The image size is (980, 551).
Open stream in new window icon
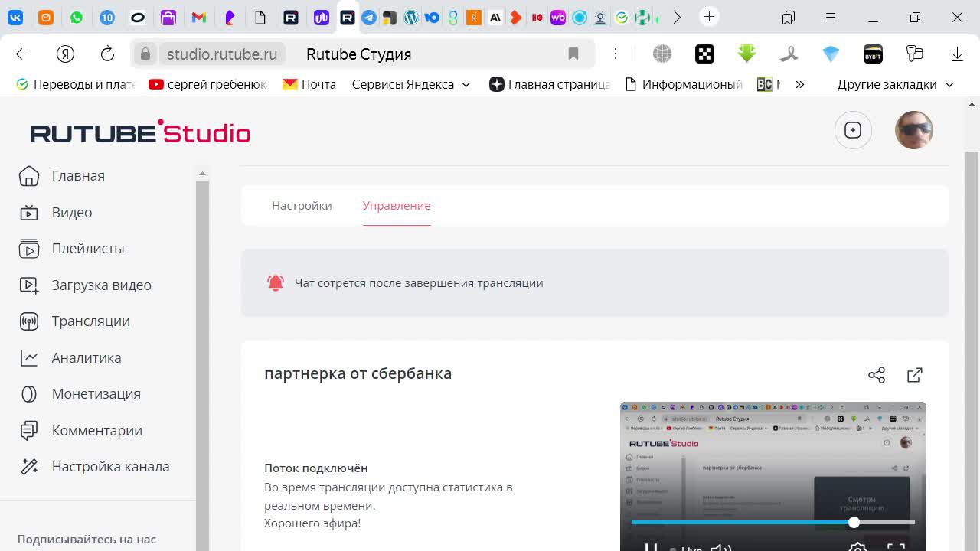(x=915, y=375)
